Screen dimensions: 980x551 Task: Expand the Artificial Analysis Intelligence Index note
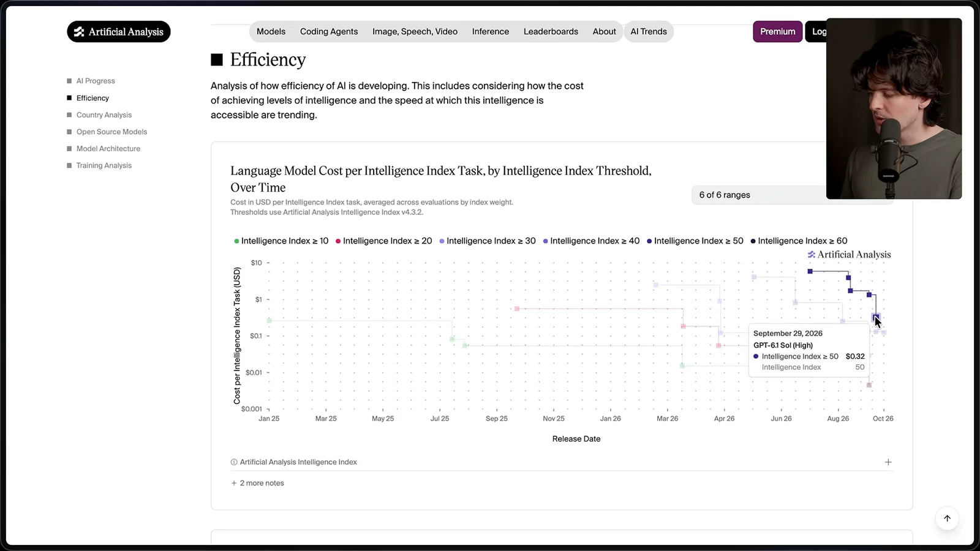[x=562, y=462]
